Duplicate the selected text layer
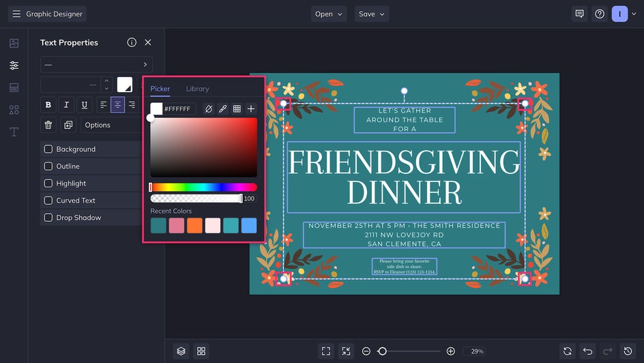Screen dimensions: 644x363 [x=68, y=125]
